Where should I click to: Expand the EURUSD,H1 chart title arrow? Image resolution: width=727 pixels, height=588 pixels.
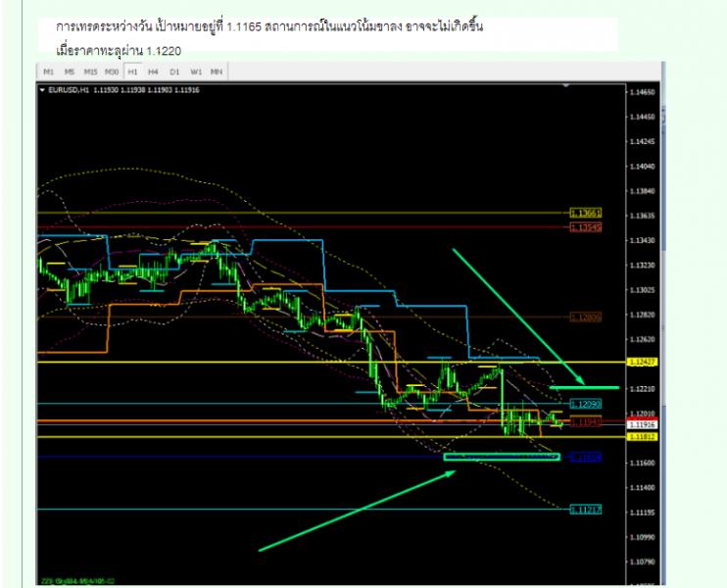[42, 90]
